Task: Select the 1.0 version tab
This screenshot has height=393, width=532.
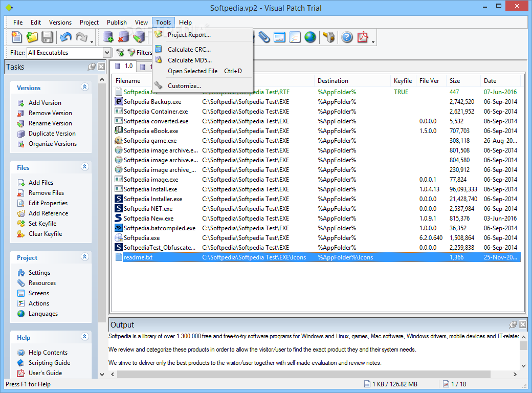Action: (x=123, y=66)
